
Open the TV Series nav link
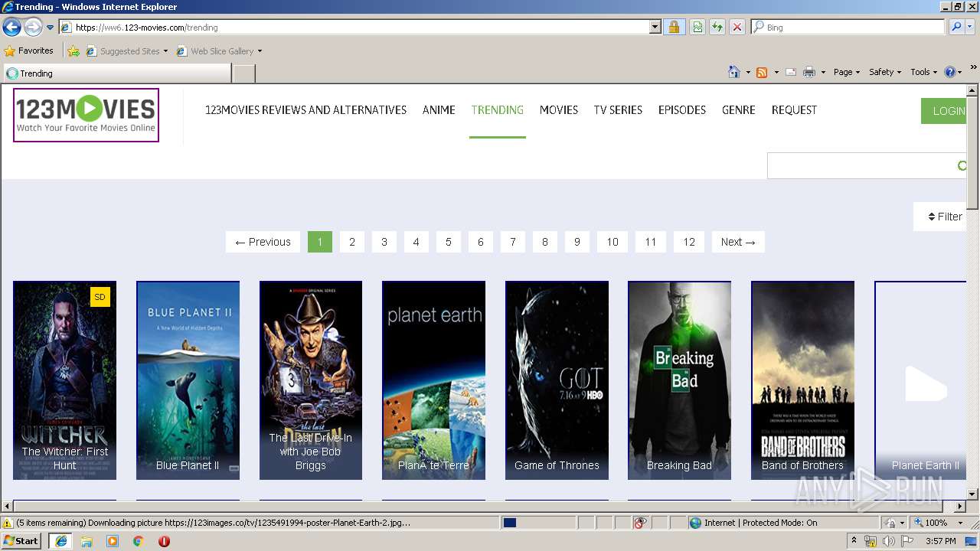[618, 110]
